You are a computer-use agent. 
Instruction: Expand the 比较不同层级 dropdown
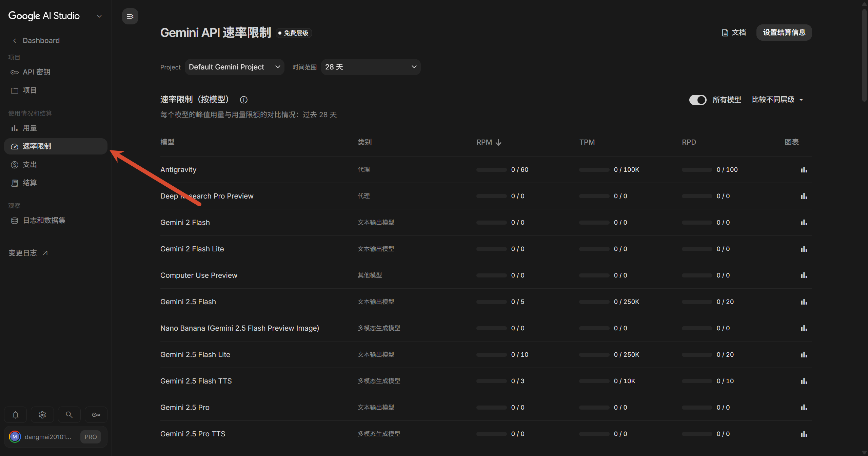777,100
